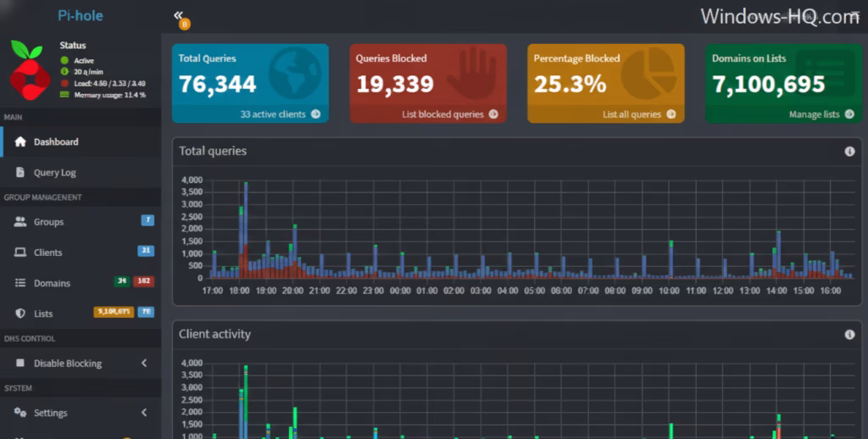Click the Total Queries value 76,344
Image resolution: width=868 pixels, height=439 pixels.
tap(217, 84)
